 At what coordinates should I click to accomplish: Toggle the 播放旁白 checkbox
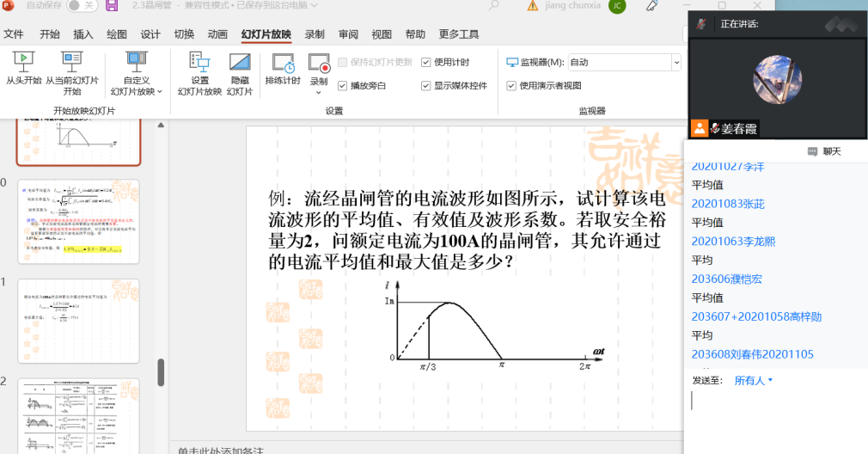click(x=343, y=86)
